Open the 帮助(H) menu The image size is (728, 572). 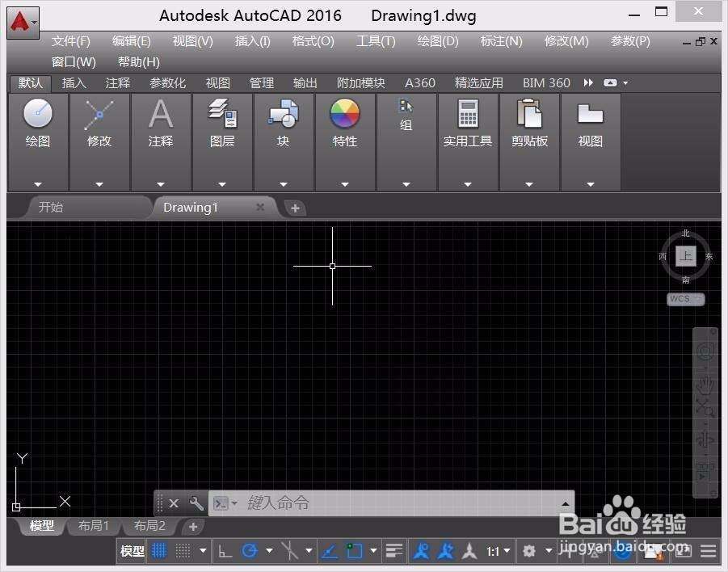(138, 61)
